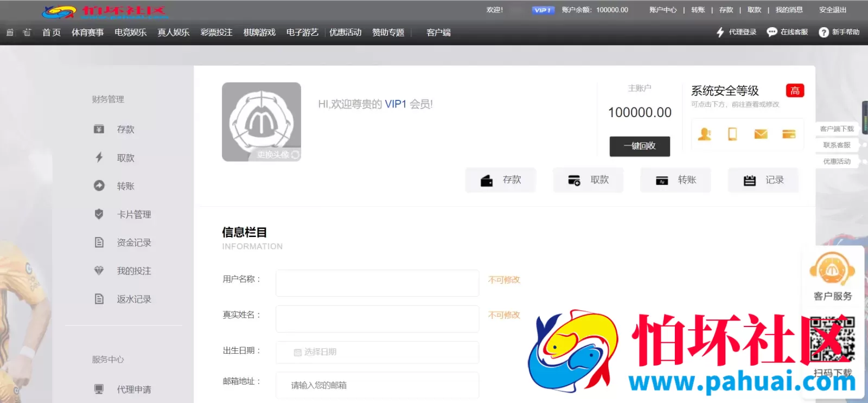
Task: Click 取款 link in top bar
Action: tap(754, 10)
